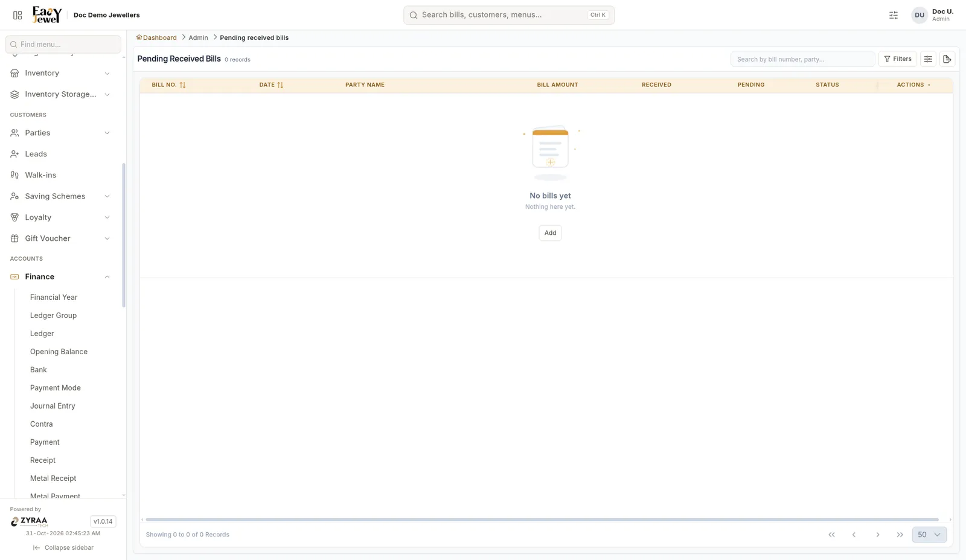
Task: Click the Filters button
Action: [898, 59]
